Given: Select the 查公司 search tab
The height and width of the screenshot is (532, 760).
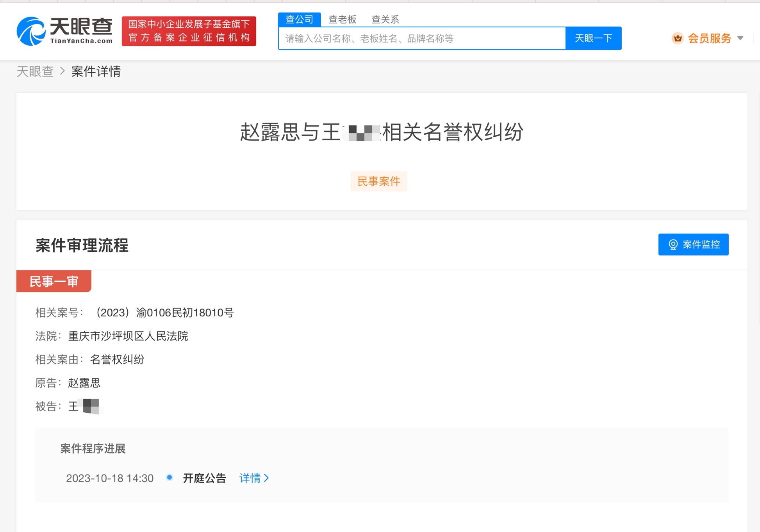Looking at the screenshot, I should pos(299,20).
